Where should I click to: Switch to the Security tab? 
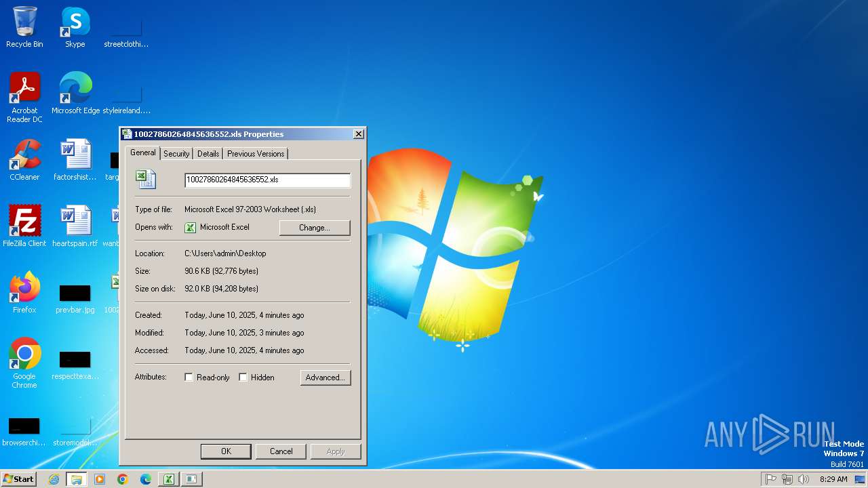176,154
